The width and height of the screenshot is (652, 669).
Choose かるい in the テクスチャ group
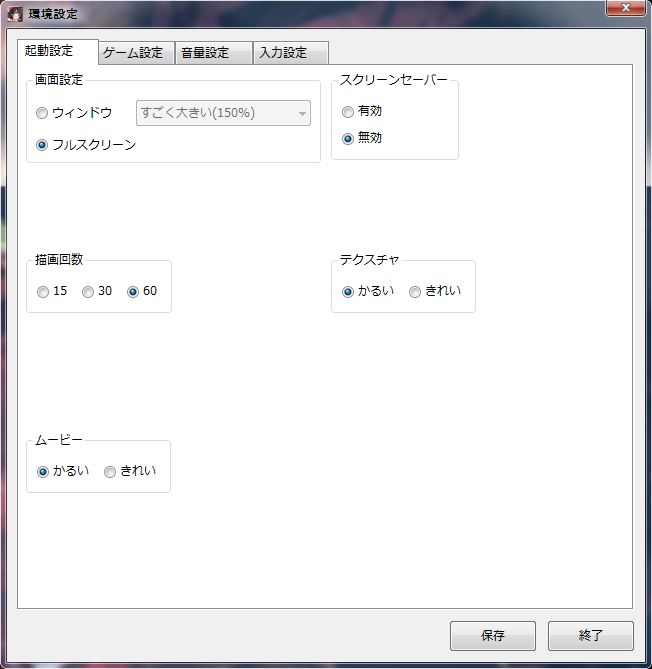click(x=348, y=292)
